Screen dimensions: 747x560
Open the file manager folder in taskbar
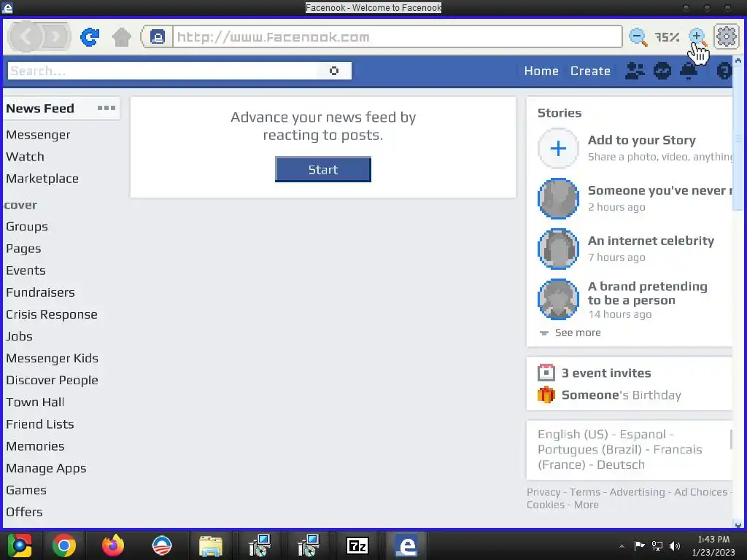(211, 546)
